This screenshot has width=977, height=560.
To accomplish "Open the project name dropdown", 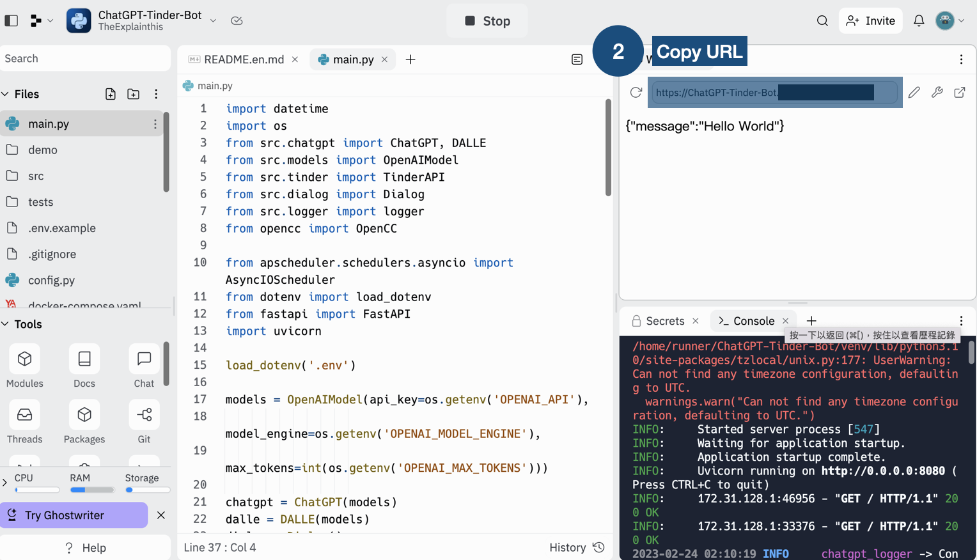I will [x=213, y=20].
